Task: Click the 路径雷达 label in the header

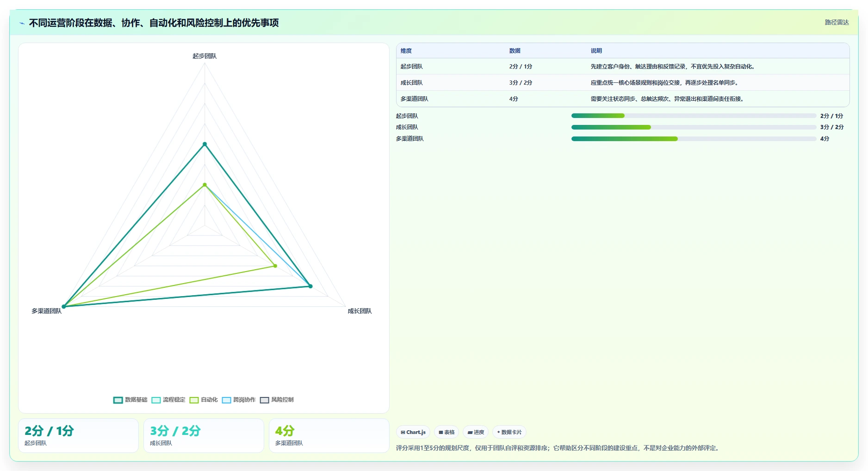Action: point(837,22)
